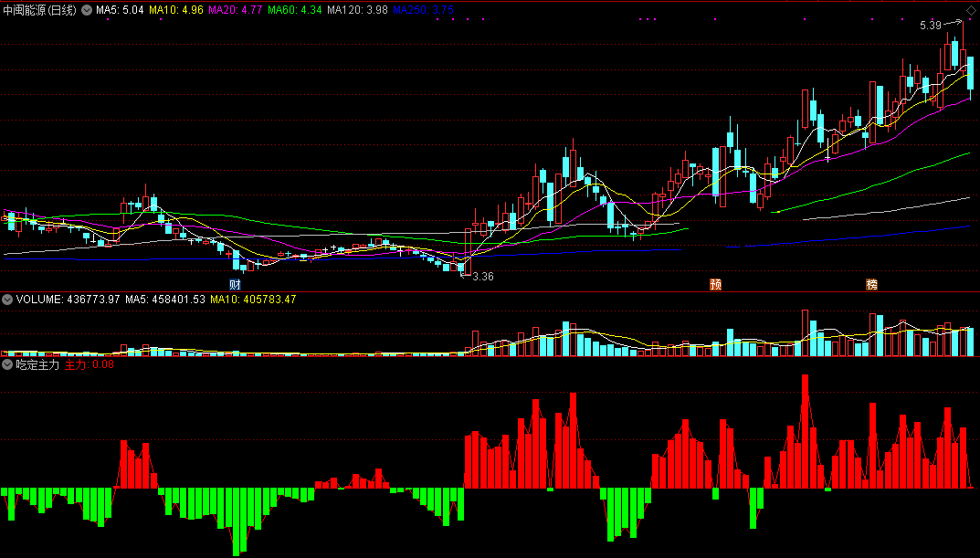Expand the VOLUME indicator panel chevron
The width and height of the screenshot is (980, 558).
(7, 300)
